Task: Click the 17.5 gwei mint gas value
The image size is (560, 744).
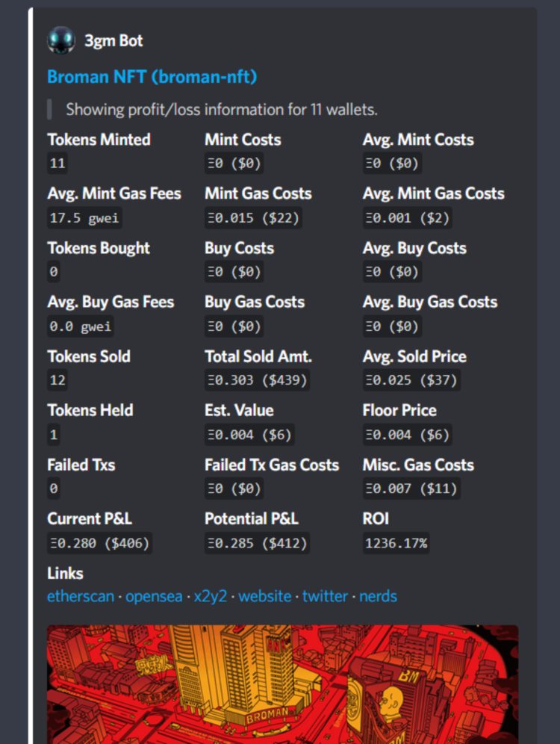Action: 84,218
